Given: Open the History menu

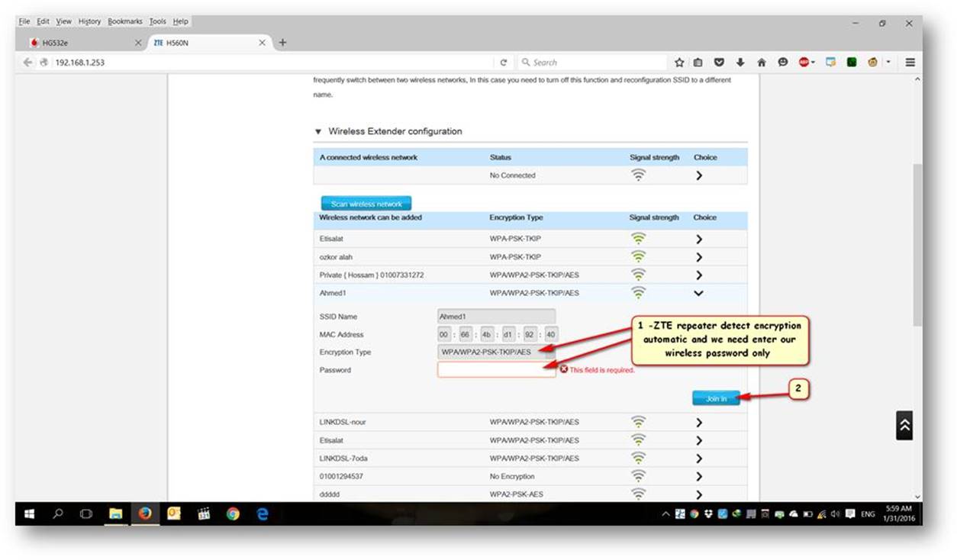Looking at the screenshot, I should [x=89, y=21].
